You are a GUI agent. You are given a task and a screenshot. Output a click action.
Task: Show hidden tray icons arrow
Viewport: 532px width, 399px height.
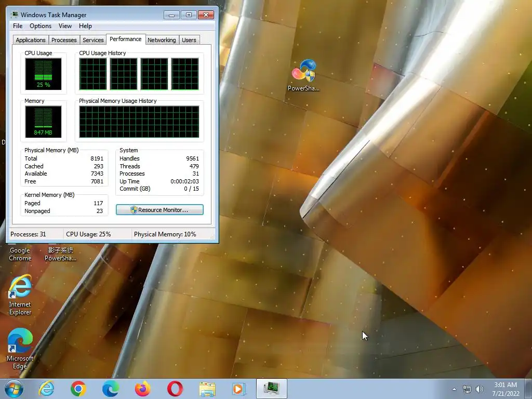[x=454, y=389]
